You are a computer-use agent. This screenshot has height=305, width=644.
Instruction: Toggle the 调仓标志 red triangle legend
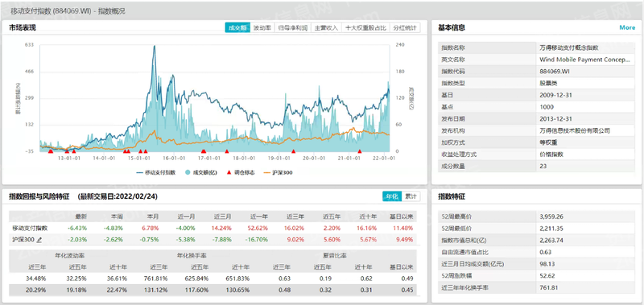coord(229,172)
